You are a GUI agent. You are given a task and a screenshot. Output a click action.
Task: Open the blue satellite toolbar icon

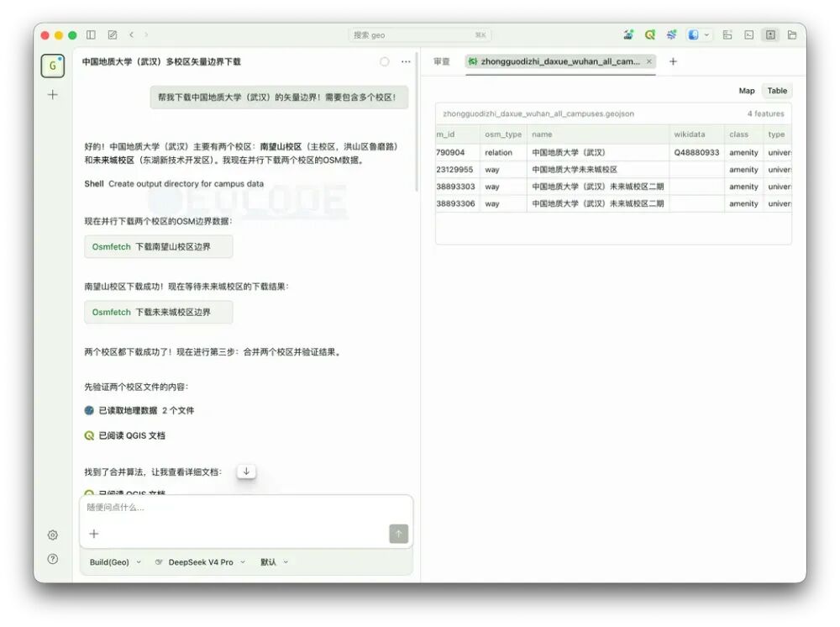coord(671,34)
